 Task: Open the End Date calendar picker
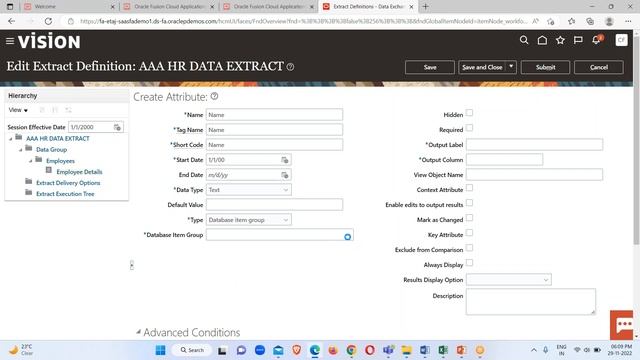coord(284,175)
